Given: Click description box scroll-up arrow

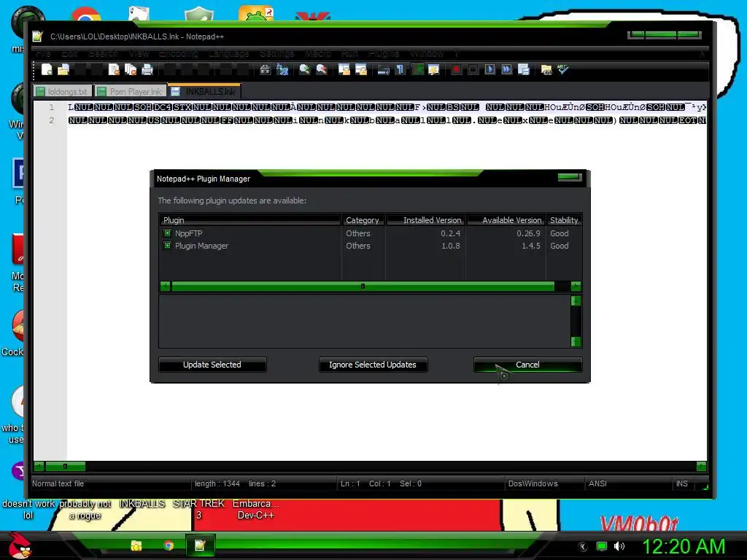Looking at the screenshot, I should click(576, 301).
